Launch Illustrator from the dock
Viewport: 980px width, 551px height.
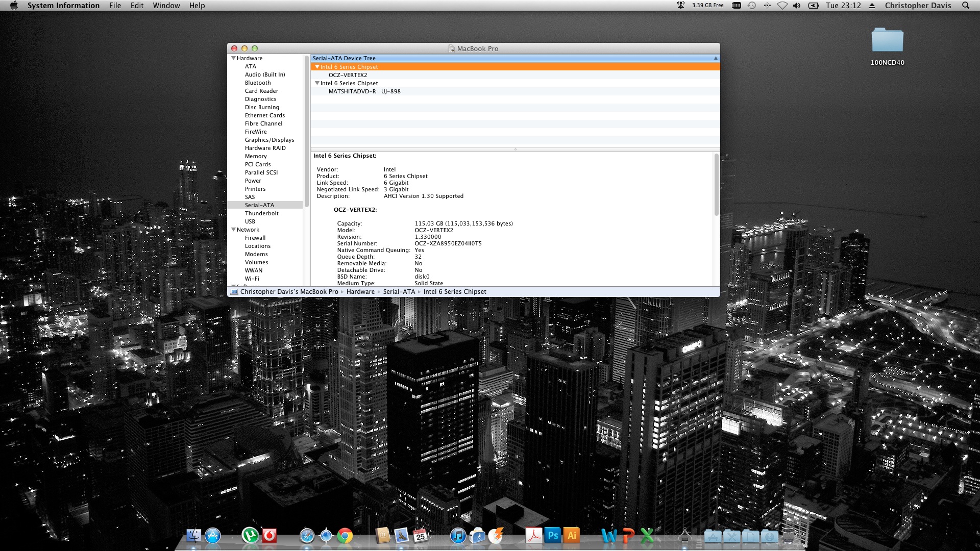572,535
